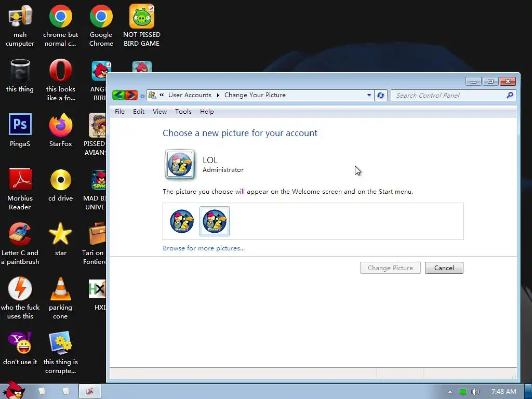This screenshot has height=399, width=532.
Task: Click the current LOL account picture
Action: [180, 164]
